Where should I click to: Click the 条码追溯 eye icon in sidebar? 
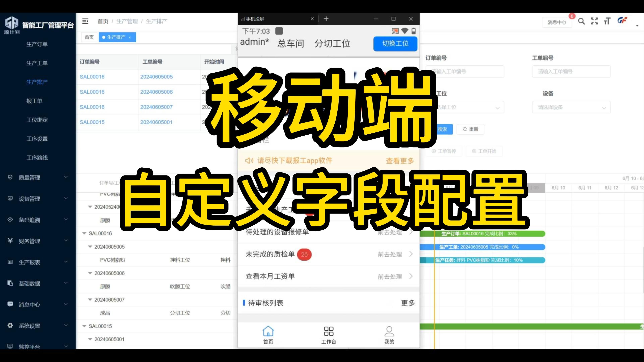[x=10, y=220]
